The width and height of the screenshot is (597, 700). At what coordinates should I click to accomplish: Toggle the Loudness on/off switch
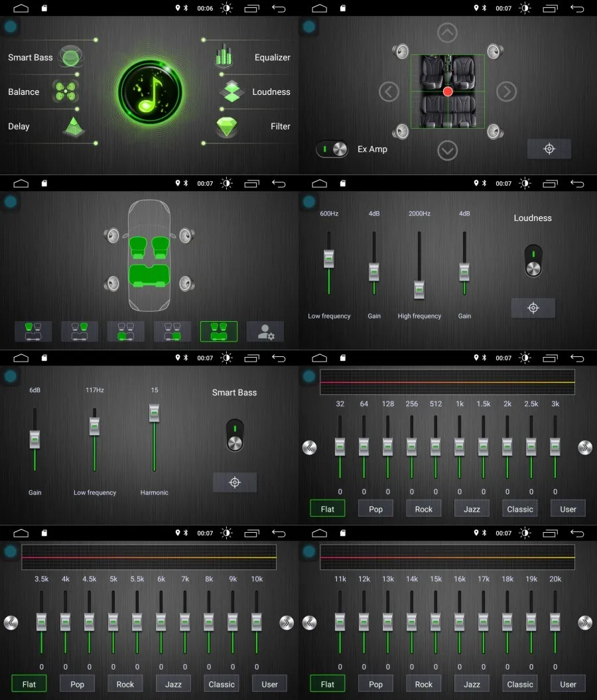[x=533, y=261]
